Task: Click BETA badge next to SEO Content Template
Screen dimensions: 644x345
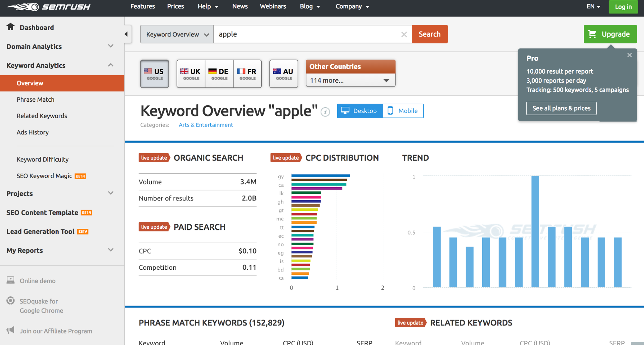Action: (86, 213)
